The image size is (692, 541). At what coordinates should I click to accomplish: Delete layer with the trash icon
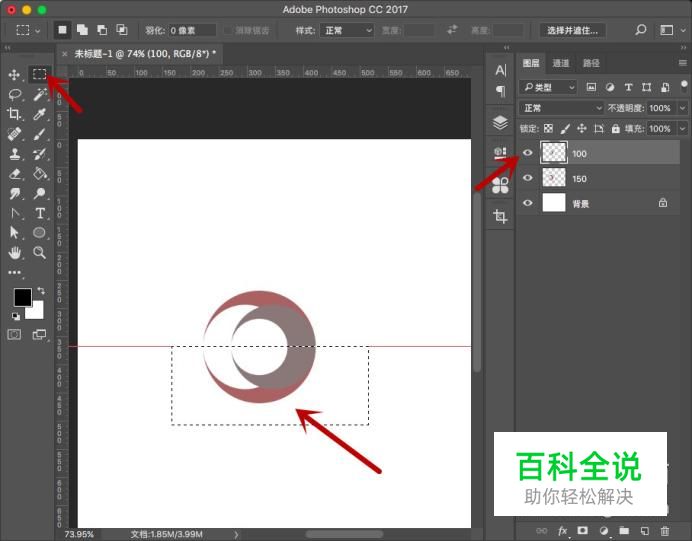[x=665, y=531]
